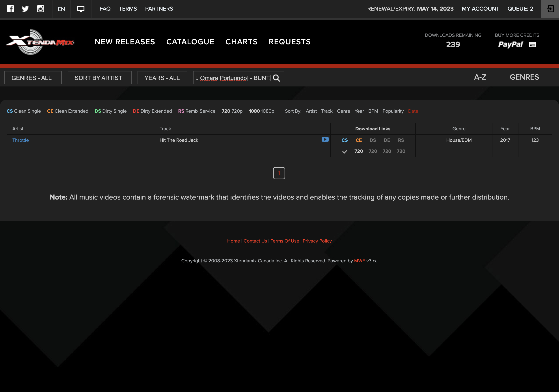Select the highlighted 720 link under CE
Screen dimensions: 559x392
tap(359, 151)
